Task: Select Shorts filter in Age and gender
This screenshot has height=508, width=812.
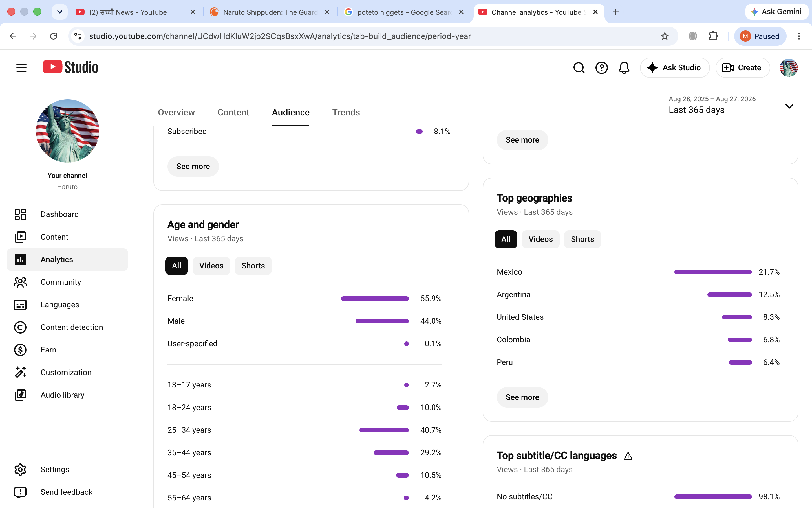Action: pyautogui.click(x=253, y=266)
